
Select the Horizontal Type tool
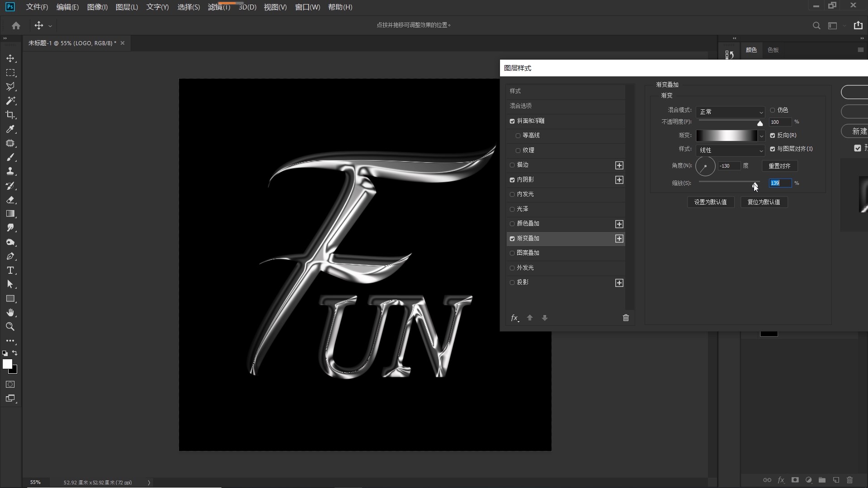click(10, 270)
